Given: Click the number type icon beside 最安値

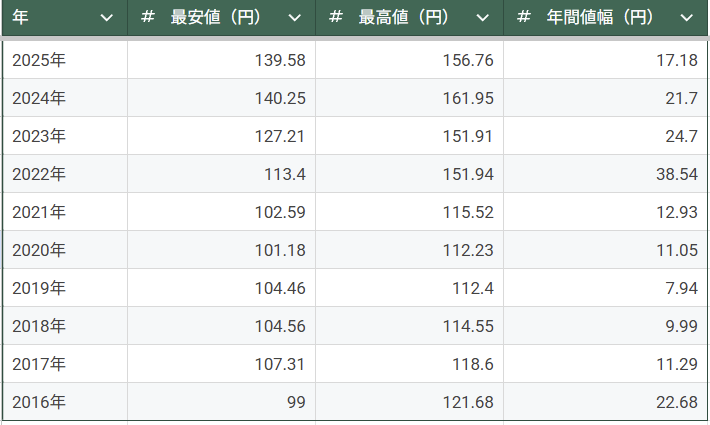Looking at the screenshot, I should 148,18.
